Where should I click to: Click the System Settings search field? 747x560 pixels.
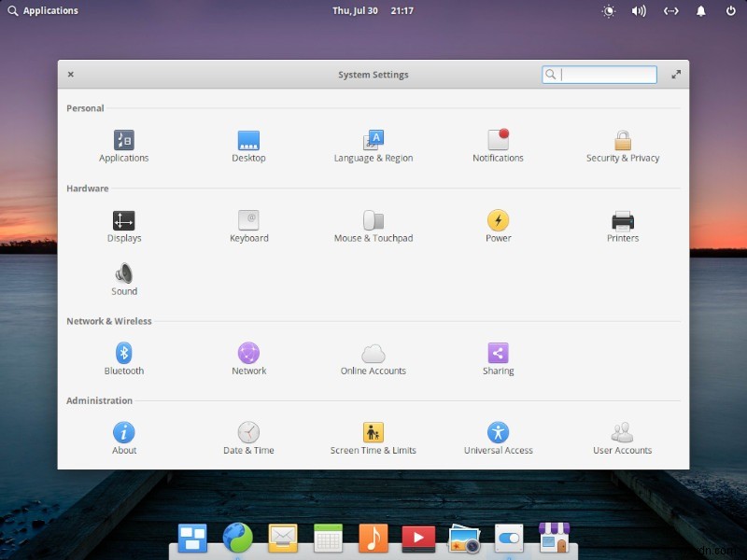(599, 74)
